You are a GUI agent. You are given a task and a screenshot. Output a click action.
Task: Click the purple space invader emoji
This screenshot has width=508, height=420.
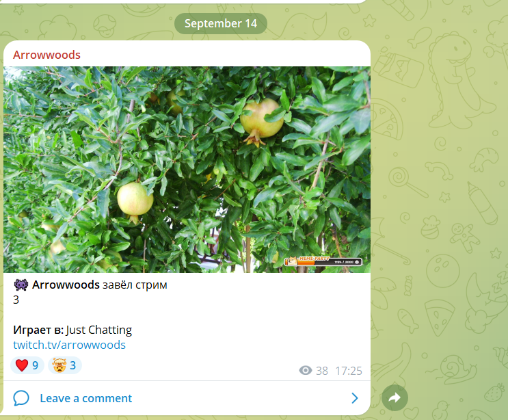pos(21,285)
